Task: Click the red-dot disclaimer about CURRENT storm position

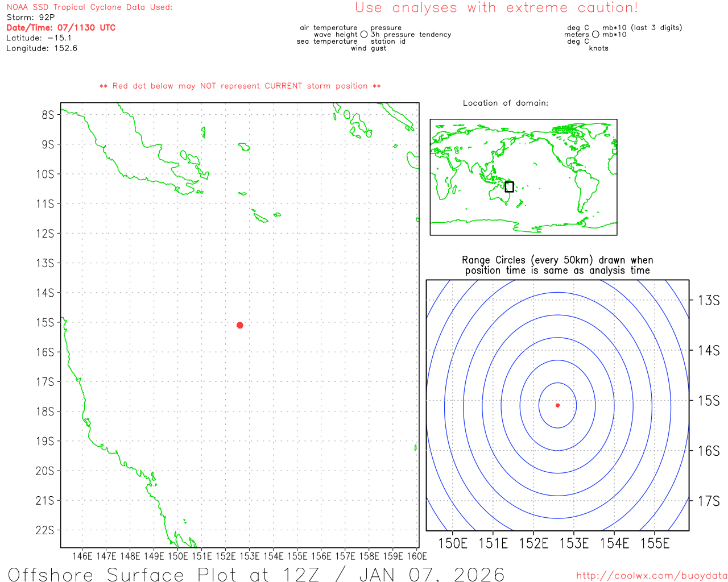Action: click(x=240, y=86)
